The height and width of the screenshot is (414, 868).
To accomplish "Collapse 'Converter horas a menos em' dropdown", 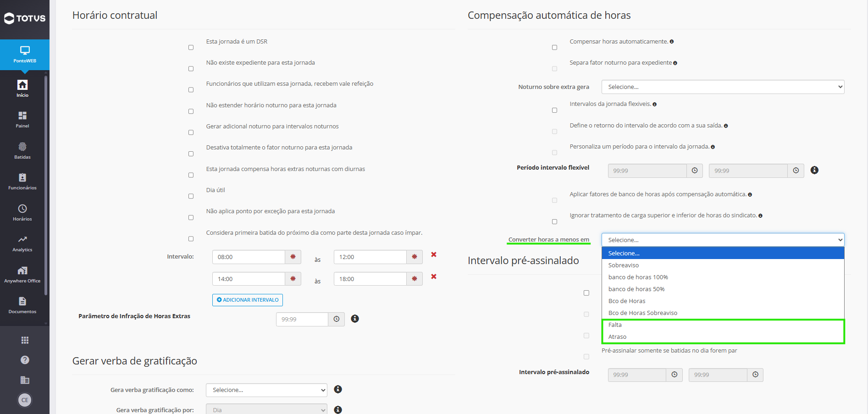I will (723, 240).
